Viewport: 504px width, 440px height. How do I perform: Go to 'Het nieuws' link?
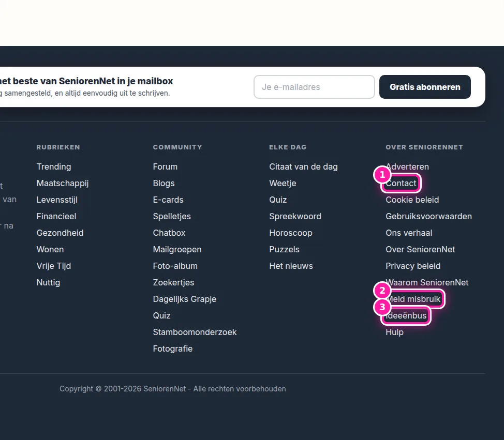(x=291, y=266)
